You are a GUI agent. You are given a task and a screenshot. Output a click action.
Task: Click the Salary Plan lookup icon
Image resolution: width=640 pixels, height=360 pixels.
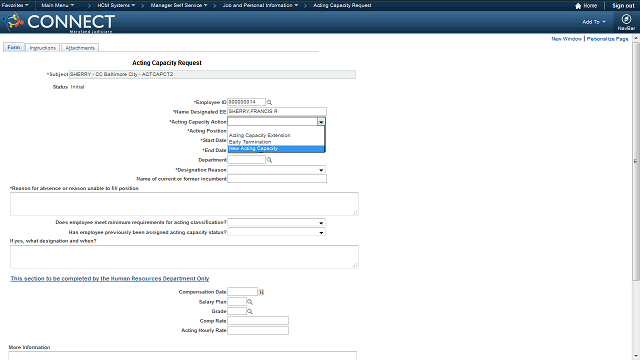pyautogui.click(x=250, y=302)
